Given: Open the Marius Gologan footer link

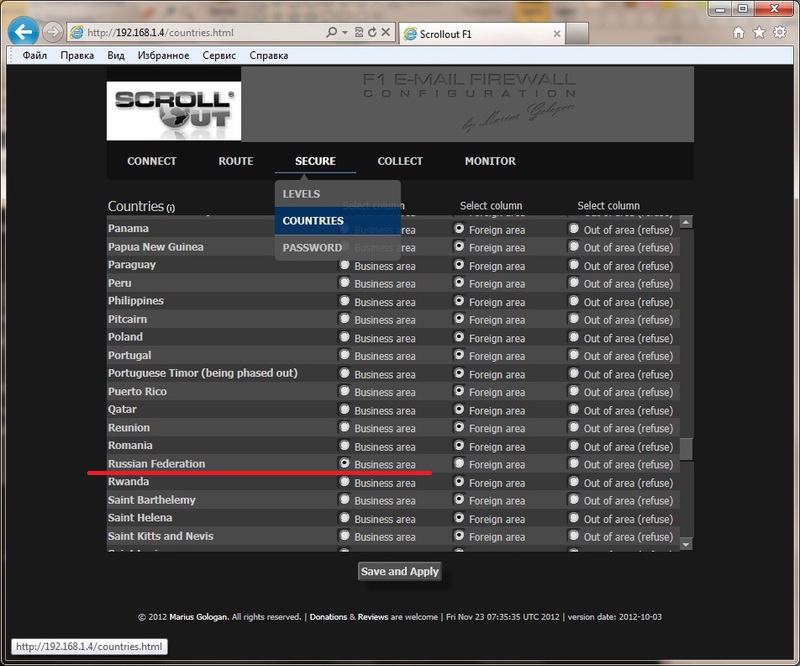Looking at the screenshot, I should click(200, 617).
